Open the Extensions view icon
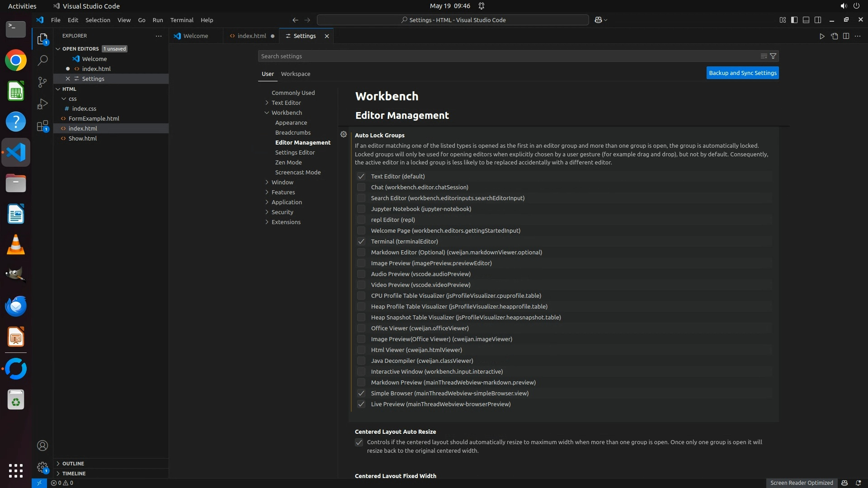The height and width of the screenshot is (488, 868). tap(42, 126)
